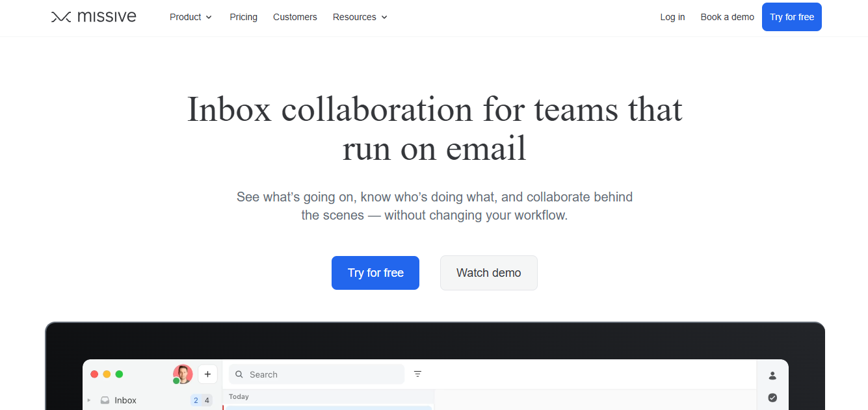The image size is (868, 410).
Task: Click the Inbox tray icon
Action: click(105, 400)
